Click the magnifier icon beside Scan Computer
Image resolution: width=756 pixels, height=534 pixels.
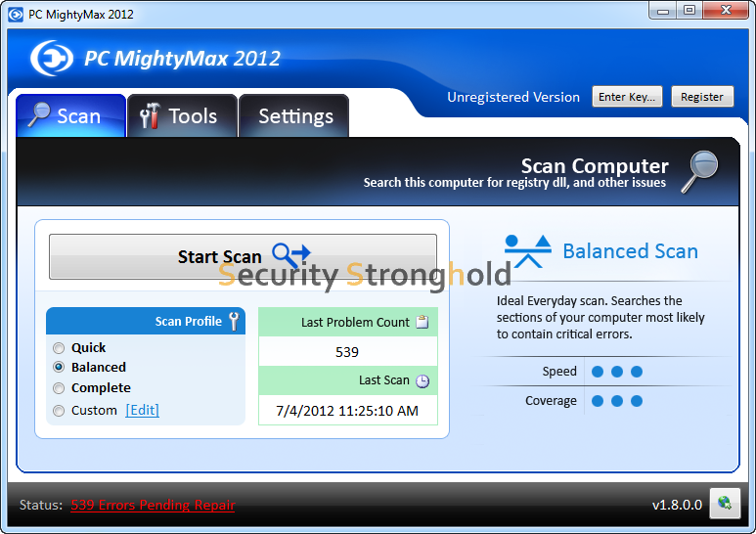(700, 171)
